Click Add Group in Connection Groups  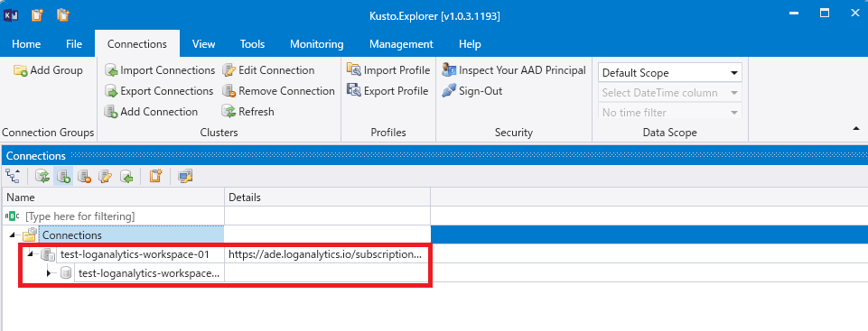[x=48, y=70]
